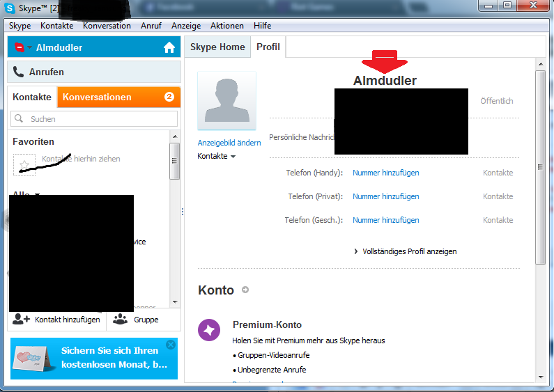Click the Anzeigebild ändern link
The image size is (554, 392).
click(229, 143)
